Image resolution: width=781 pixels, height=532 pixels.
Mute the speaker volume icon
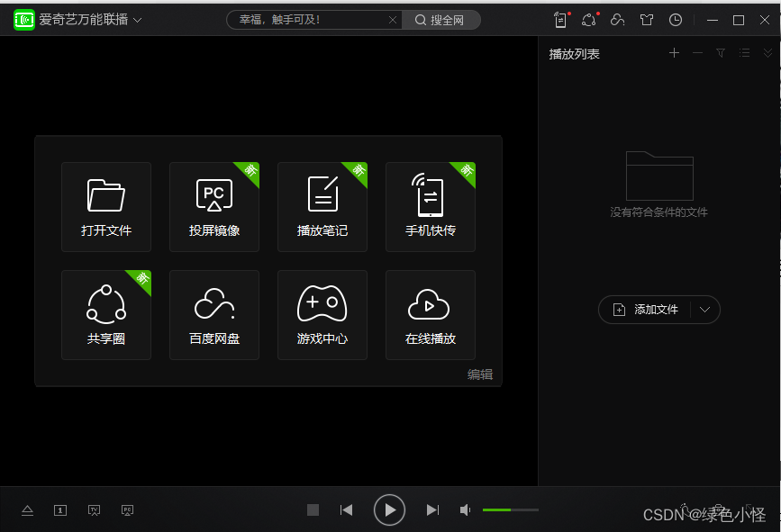[465, 510]
